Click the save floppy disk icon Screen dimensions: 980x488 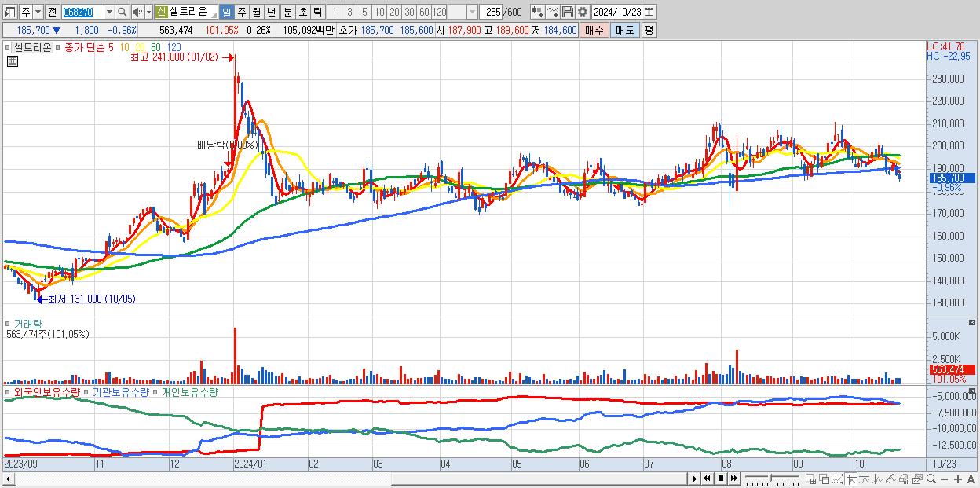click(x=567, y=12)
